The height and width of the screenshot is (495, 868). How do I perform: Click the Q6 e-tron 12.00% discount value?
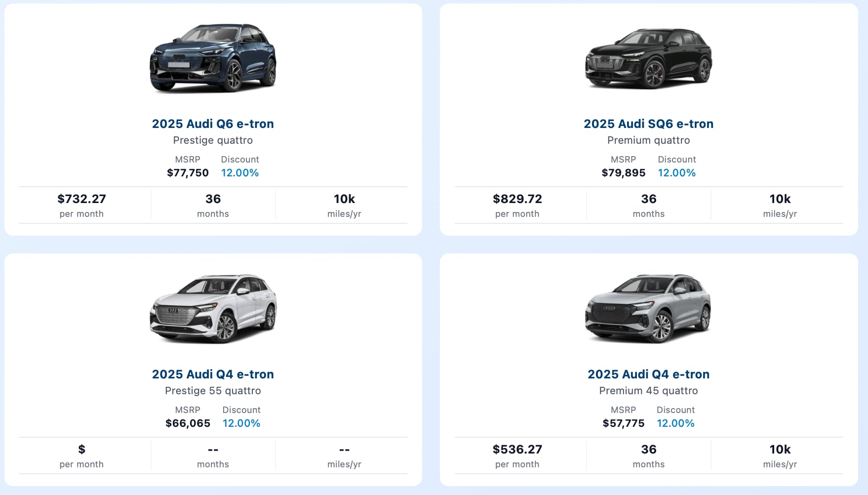[x=240, y=173]
